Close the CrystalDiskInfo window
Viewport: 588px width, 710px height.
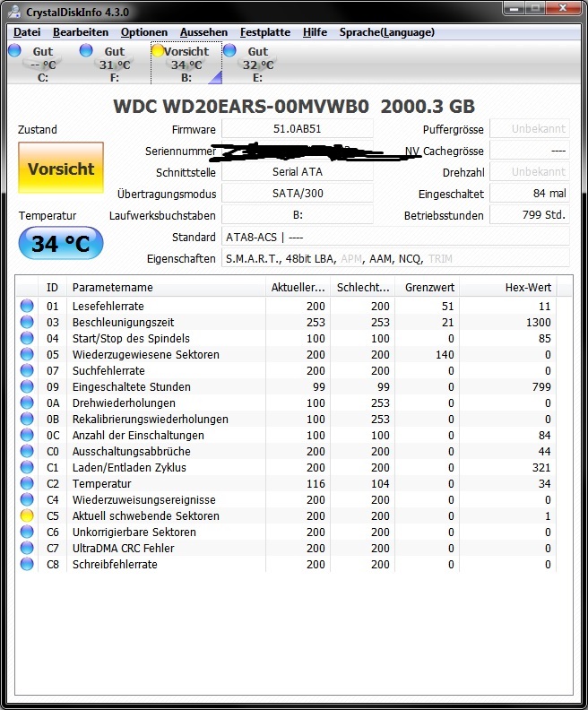point(563,8)
